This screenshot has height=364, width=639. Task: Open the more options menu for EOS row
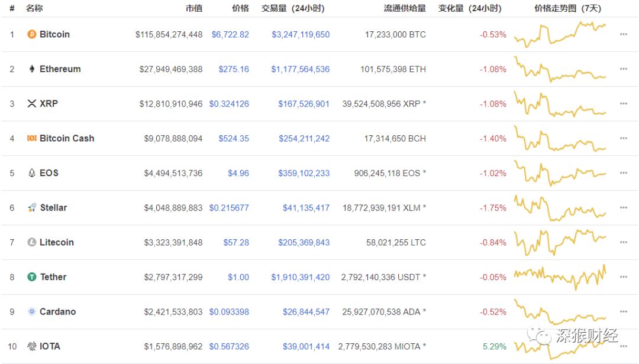pyautogui.click(x=624, y=173)
